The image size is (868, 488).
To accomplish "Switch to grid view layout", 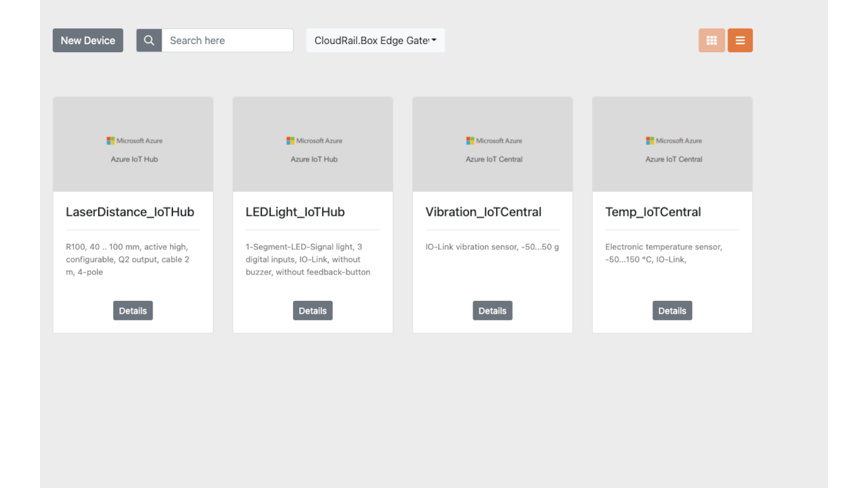I will click(711, 41).
